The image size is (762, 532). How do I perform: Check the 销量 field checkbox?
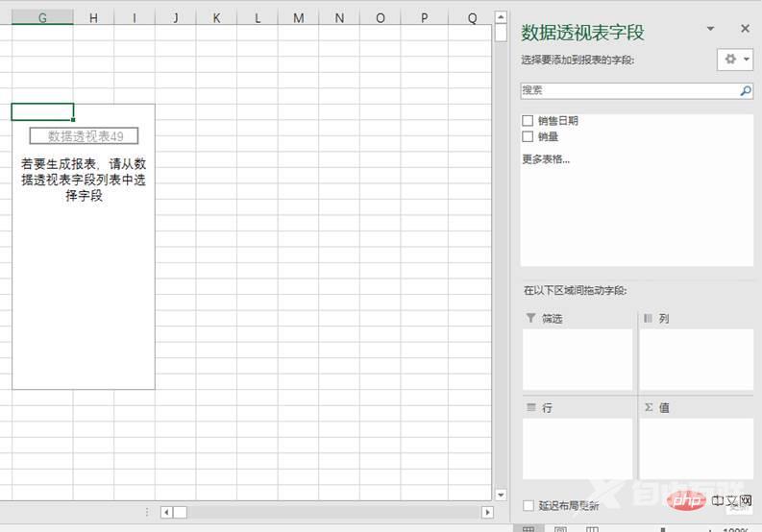[528, 136]
